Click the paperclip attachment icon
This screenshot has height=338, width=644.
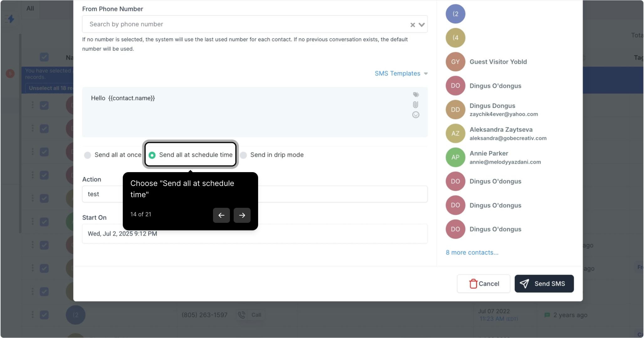[x=415, y=105]
